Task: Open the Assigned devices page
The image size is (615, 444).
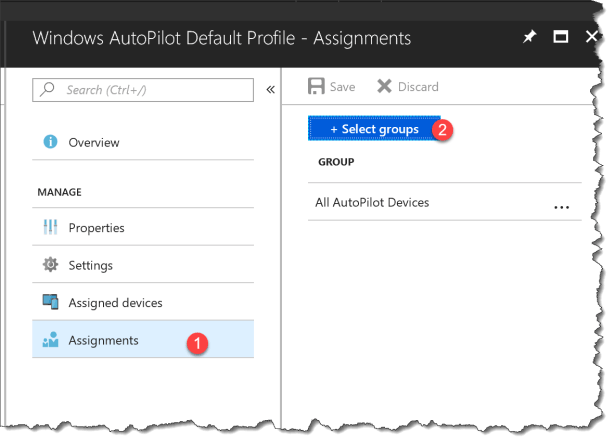Action: click(x=115, y=302)
